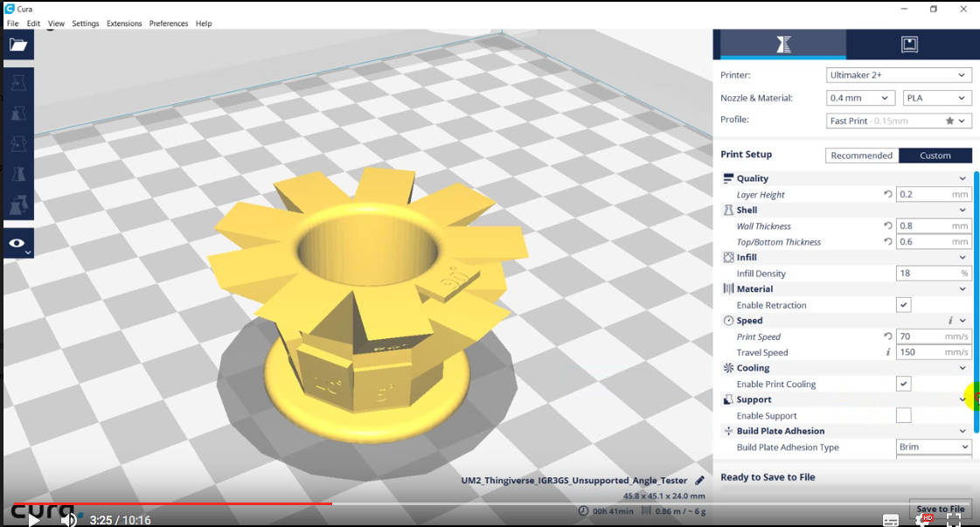Open the Preferences menu

pos(168,23)
